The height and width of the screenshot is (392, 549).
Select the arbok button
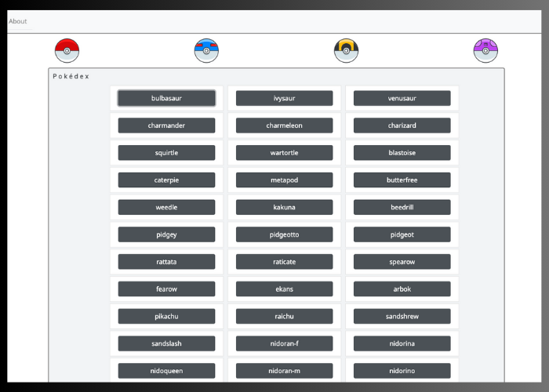(x=402, y=289)
